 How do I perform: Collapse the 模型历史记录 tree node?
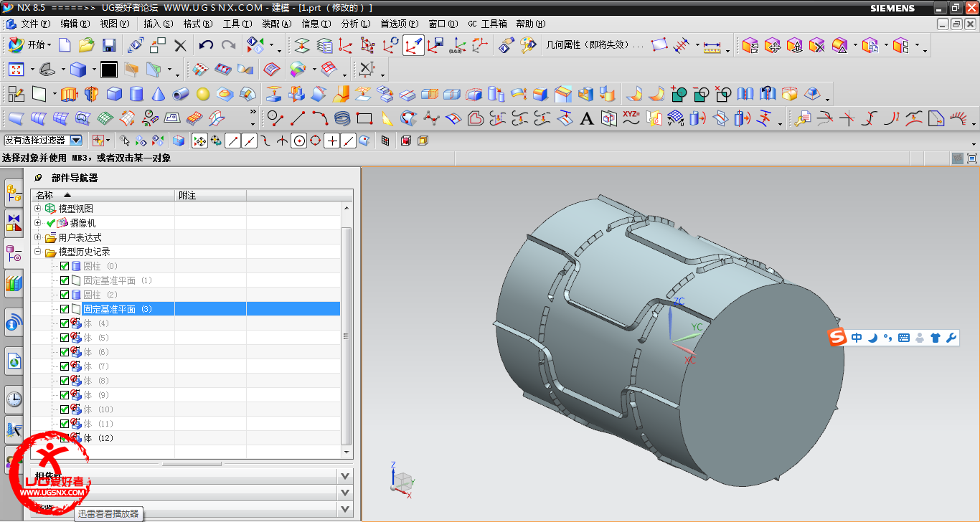click(x=38, y=252)
